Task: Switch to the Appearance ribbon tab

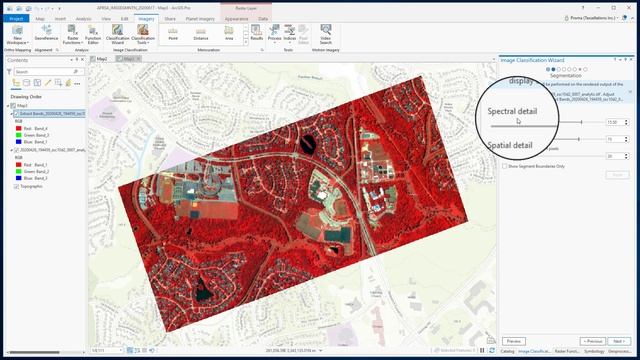Action: coord(236,19)
